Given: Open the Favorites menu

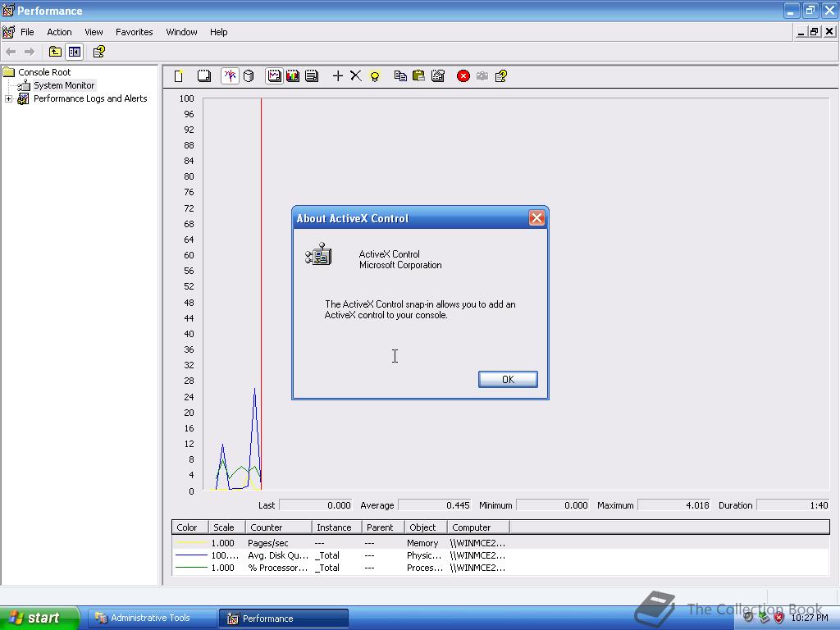Looking at the screenshot, I should click(135, 32).
